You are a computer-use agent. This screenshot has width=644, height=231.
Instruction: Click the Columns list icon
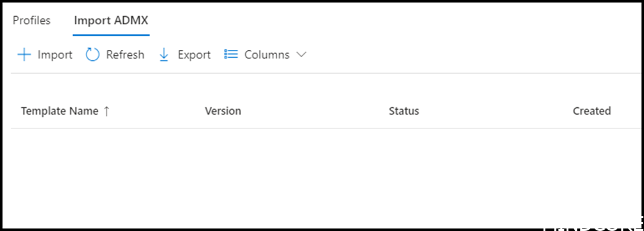231,55
